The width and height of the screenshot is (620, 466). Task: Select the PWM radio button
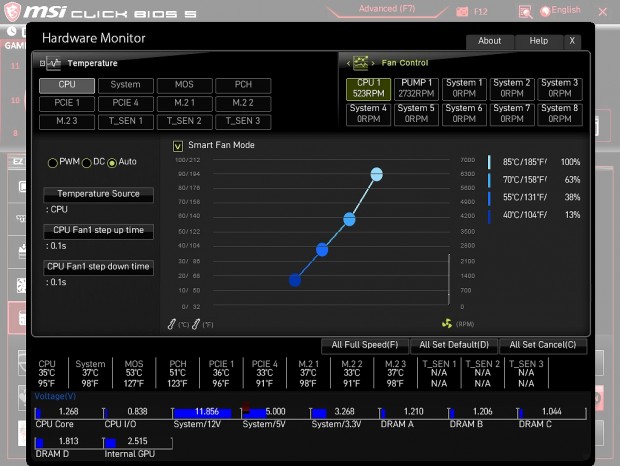click(53, 162)
